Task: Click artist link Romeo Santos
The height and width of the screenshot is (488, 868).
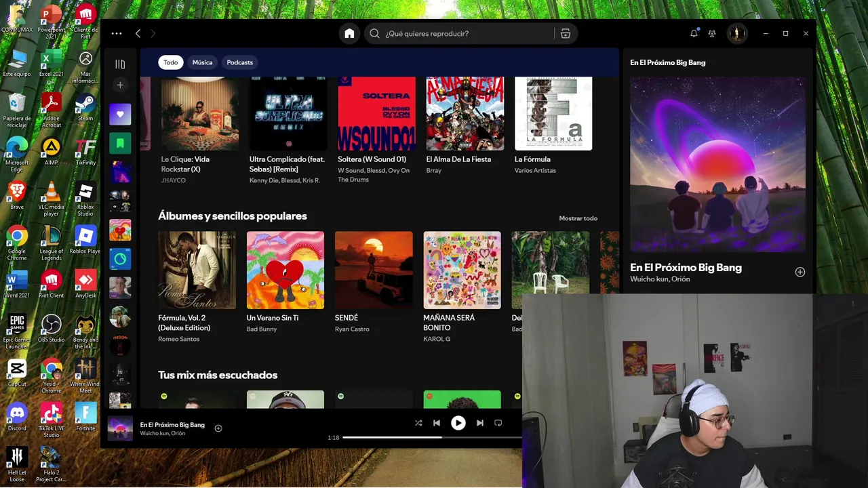Action: pyautogui.click(x=179, y=339)
